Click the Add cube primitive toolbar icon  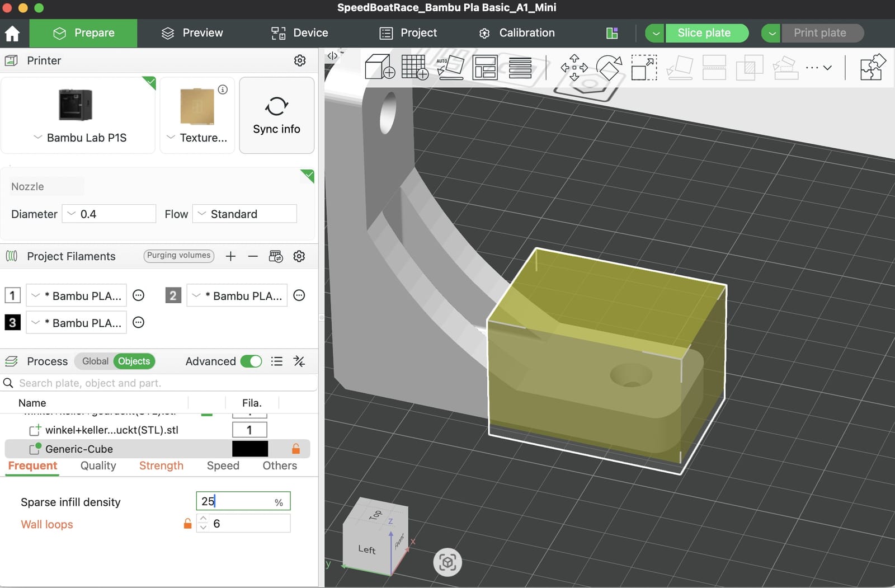[380, 67]
